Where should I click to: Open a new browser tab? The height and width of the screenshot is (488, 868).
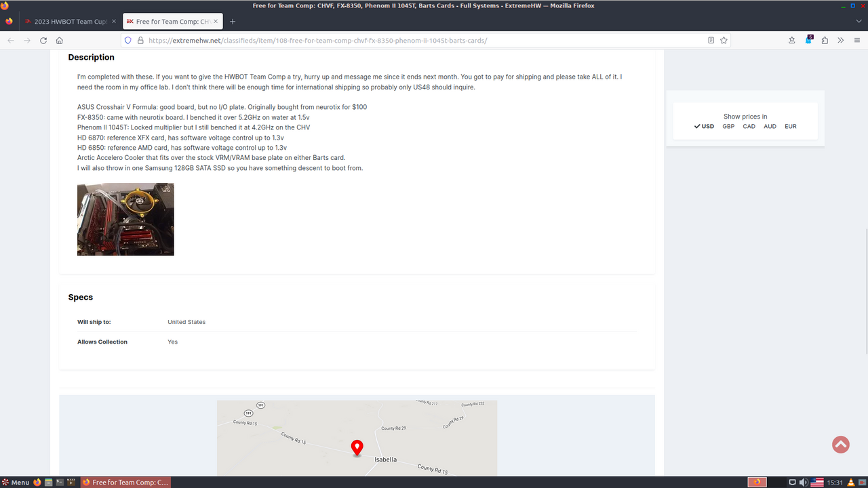coord(233,21)
